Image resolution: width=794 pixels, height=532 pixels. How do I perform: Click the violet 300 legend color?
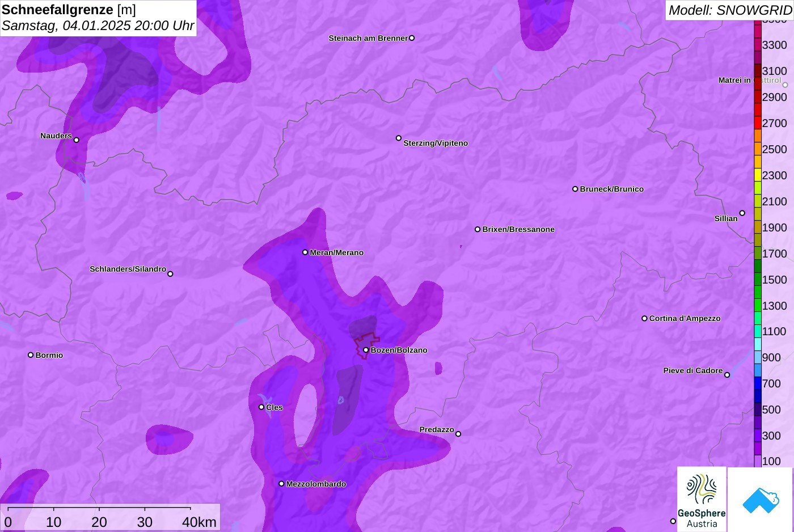[x=758, y=436]
